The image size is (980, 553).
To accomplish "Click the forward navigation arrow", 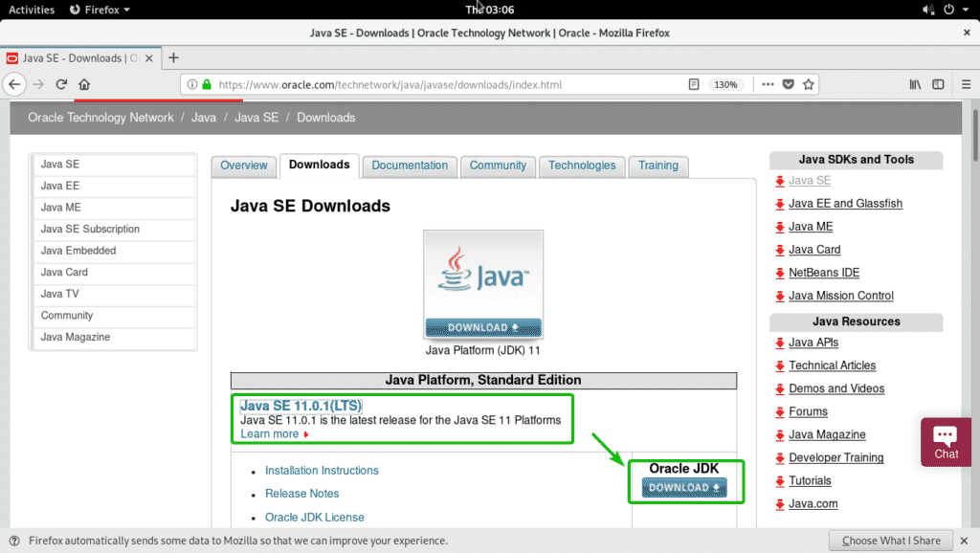I will (38, 84).
